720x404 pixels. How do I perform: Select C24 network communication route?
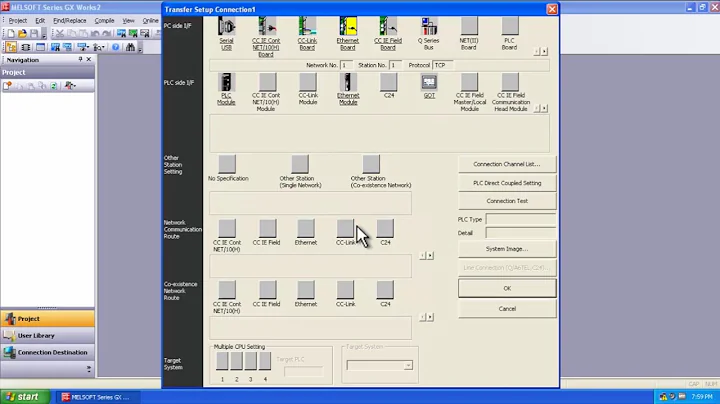tap(385, 228)
